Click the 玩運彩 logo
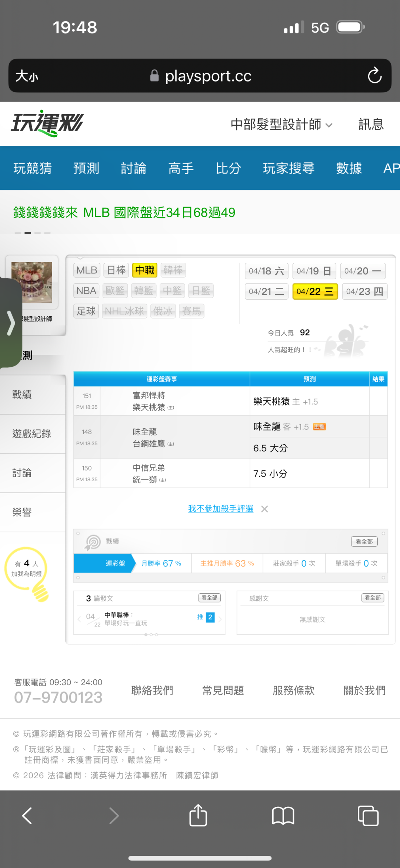This screenshot has width=400, height=868. (47, 123)
